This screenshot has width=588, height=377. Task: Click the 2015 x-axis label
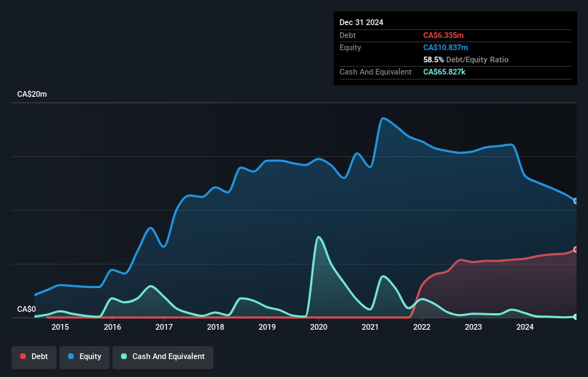point(60,327)
